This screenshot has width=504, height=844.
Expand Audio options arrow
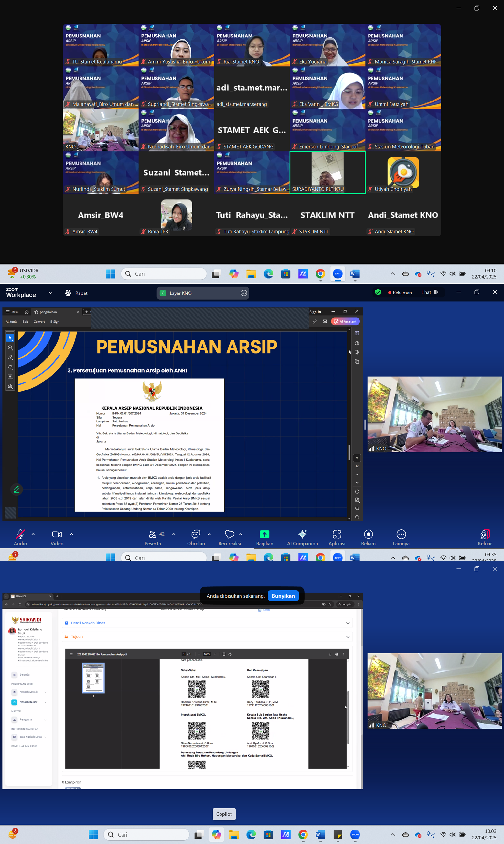33,534
